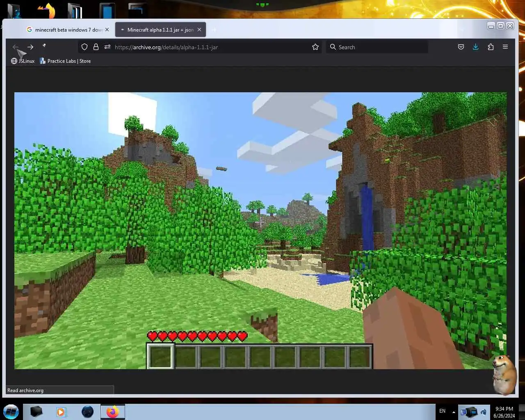Open the dark globe app on taskbar

[x=87, y=411]
